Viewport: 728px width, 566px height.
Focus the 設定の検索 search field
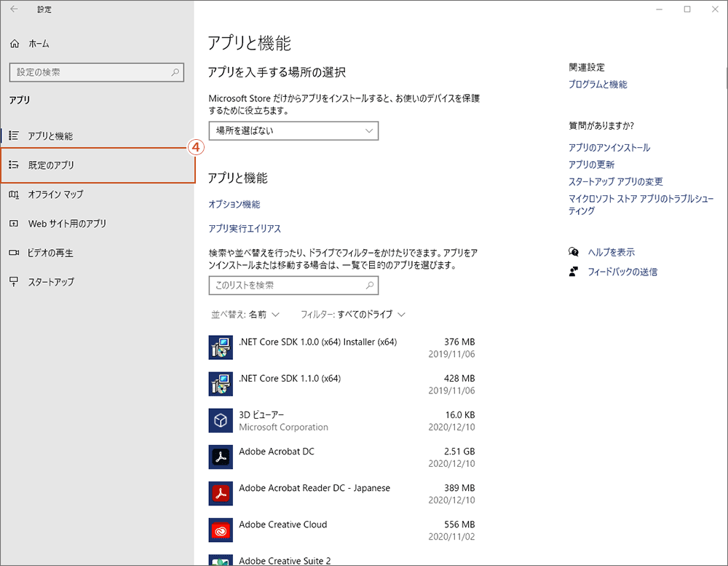point(97,73)
